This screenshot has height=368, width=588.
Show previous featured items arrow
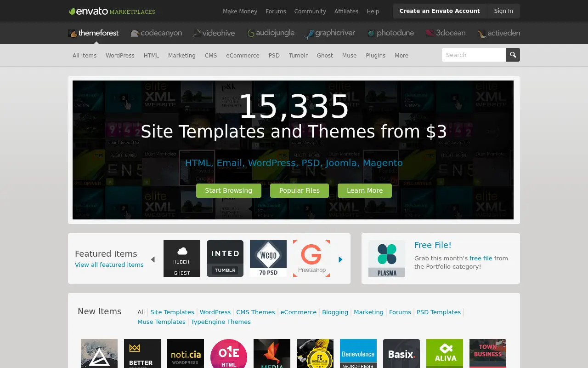(x=153, y=259)
